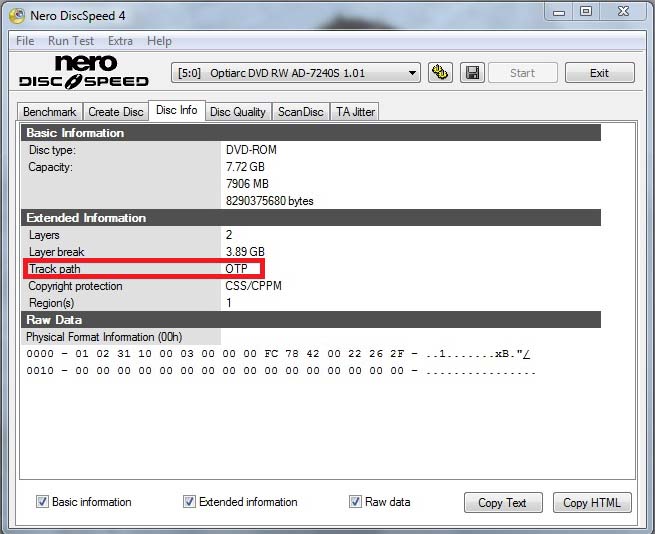Click the Exit button

(x=599, y=73)
